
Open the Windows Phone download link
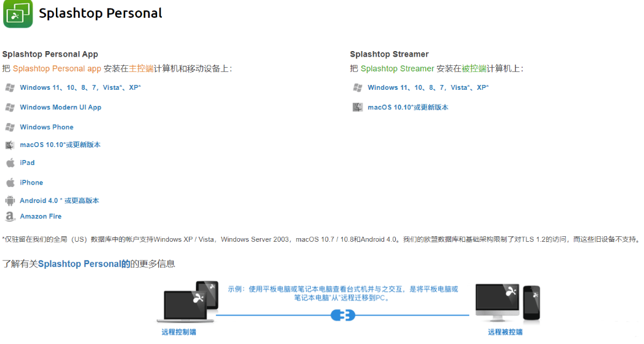46,127
